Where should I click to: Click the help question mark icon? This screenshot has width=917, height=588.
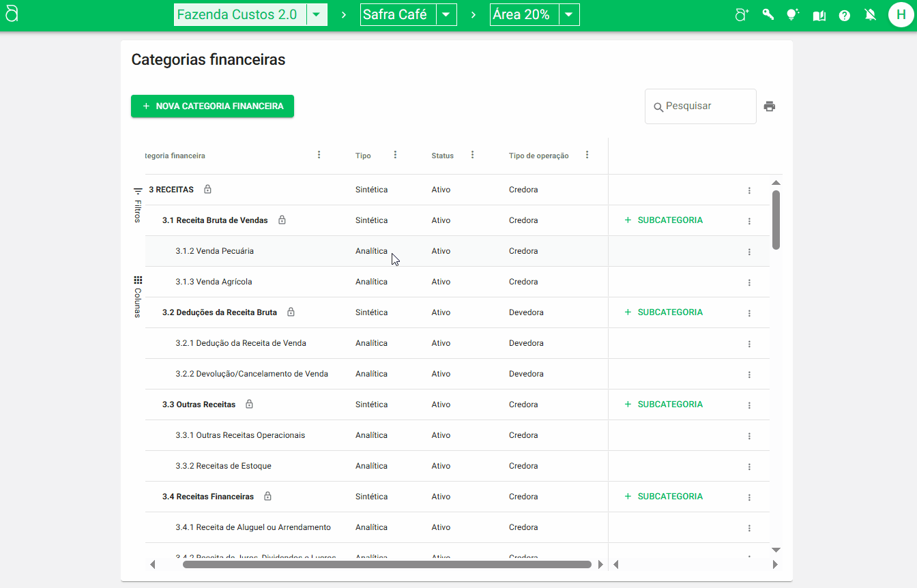[845, 16]
